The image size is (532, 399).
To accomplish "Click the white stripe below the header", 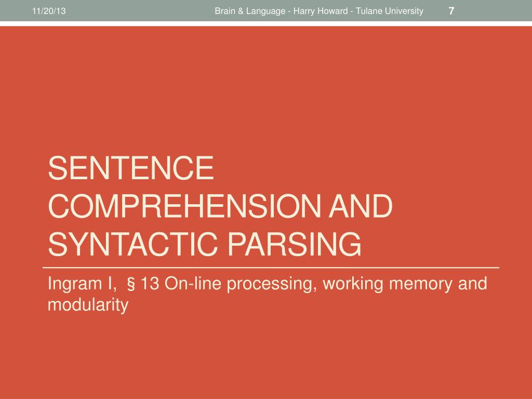I will pyautogui.click(x=266, y=24).
